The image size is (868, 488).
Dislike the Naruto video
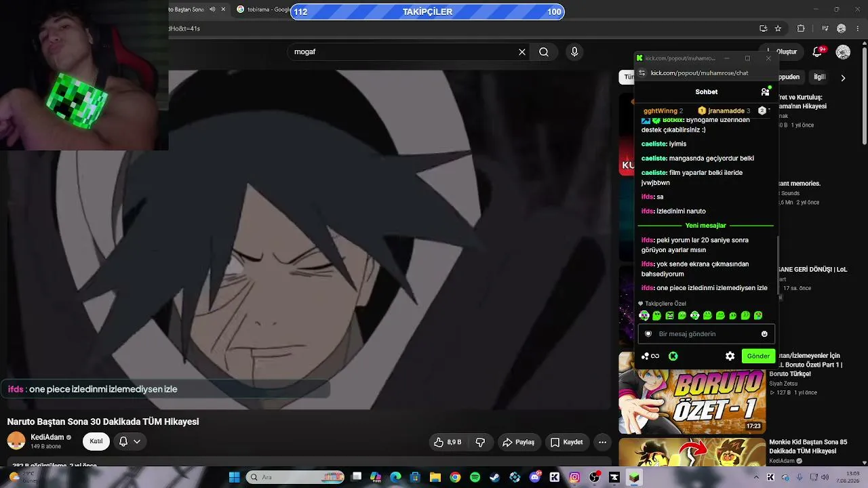[480, 442]
